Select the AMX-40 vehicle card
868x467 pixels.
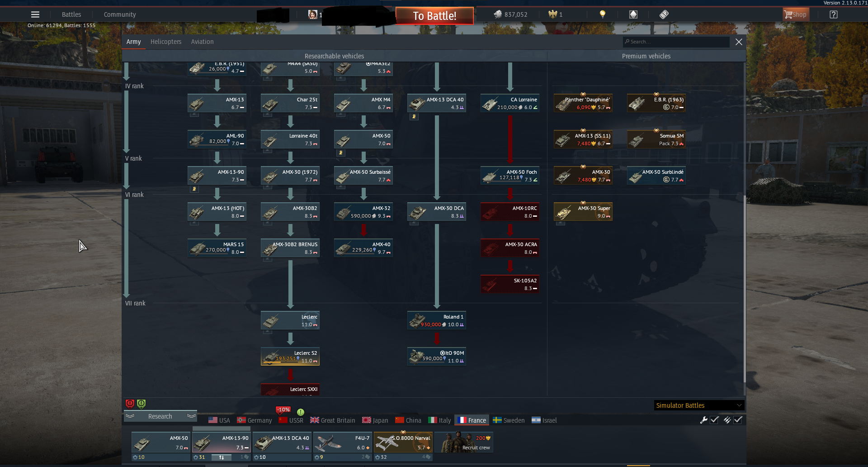pyautogui.click(x=363, y=248)
